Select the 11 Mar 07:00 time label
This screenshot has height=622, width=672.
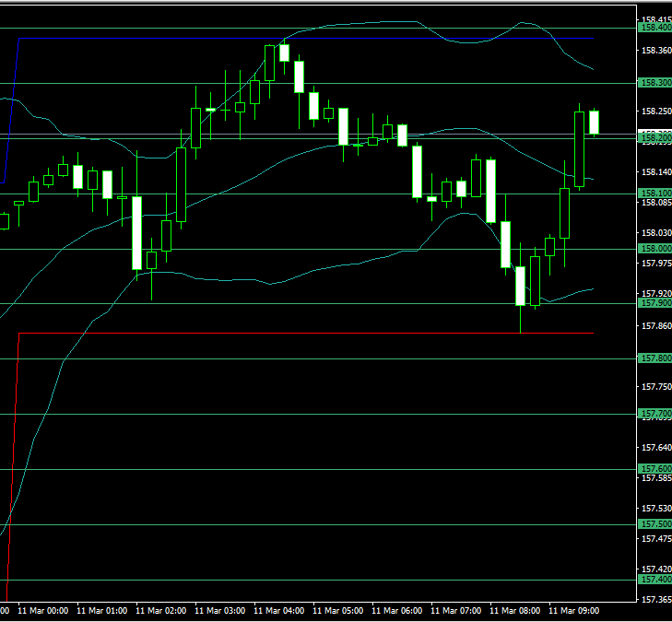coord(456,610)
